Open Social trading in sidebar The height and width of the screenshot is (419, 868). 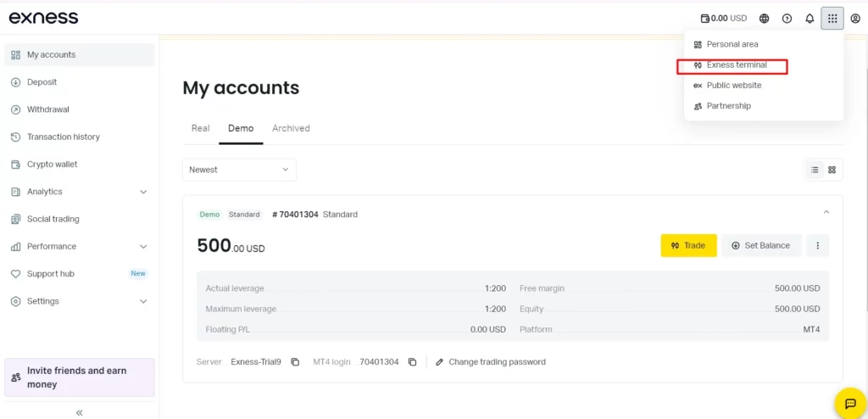(x=79, y=219)
